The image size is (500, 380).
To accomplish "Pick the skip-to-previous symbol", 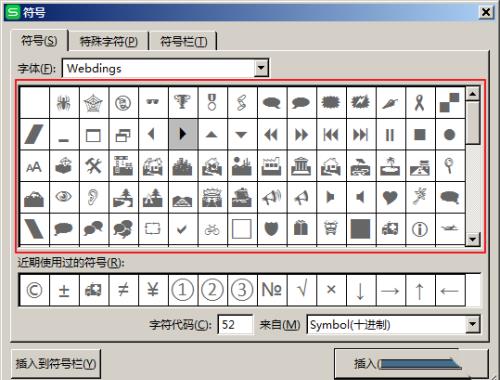I will coord(331,135).
